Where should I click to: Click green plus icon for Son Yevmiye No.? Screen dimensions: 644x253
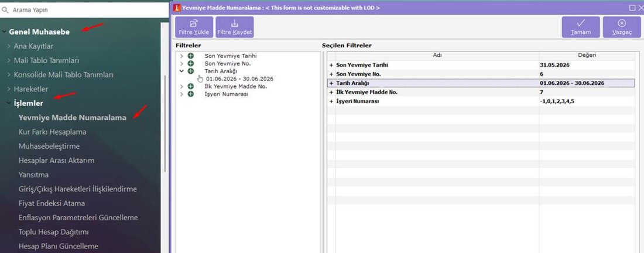click(191, 64)
